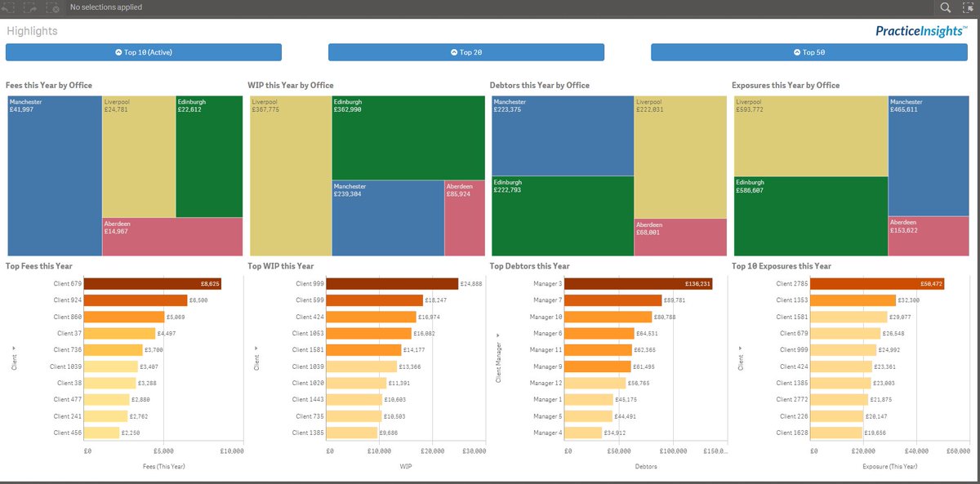This screenshot has height=484, width=980.
Task: Click the 'Highlights' sheet title
Action: pyautogui.click(x=32, y=31)
